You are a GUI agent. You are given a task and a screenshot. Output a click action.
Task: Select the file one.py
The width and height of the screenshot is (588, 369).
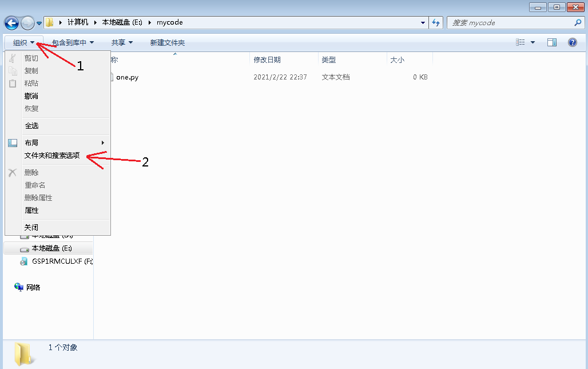coord(127,77)
